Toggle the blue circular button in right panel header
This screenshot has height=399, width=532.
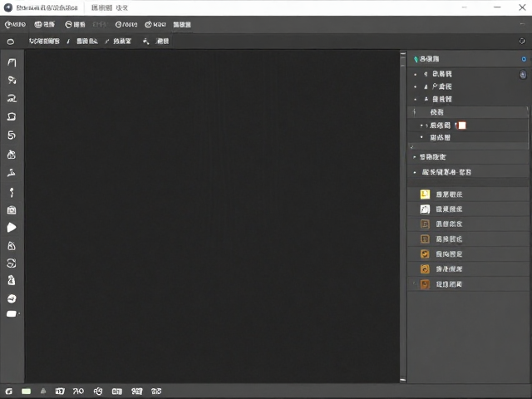click(524, 59)
